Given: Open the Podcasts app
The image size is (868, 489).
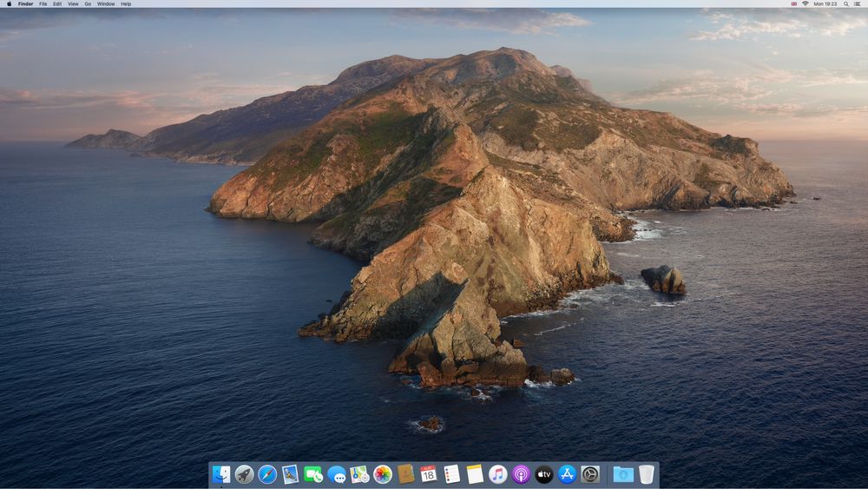Looking at the screenshot, I should (521, 474).
